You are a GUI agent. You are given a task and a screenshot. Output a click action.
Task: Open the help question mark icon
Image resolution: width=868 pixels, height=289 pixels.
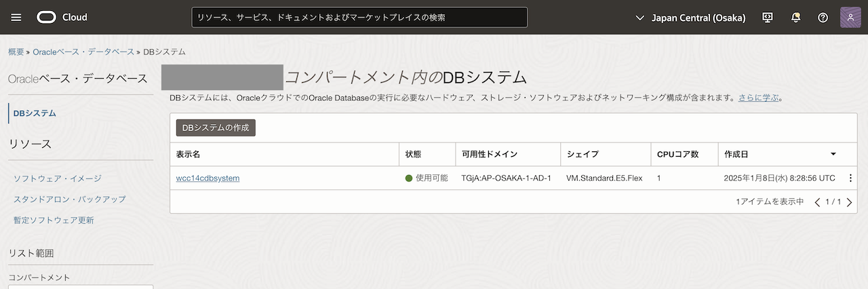point(823,18)
